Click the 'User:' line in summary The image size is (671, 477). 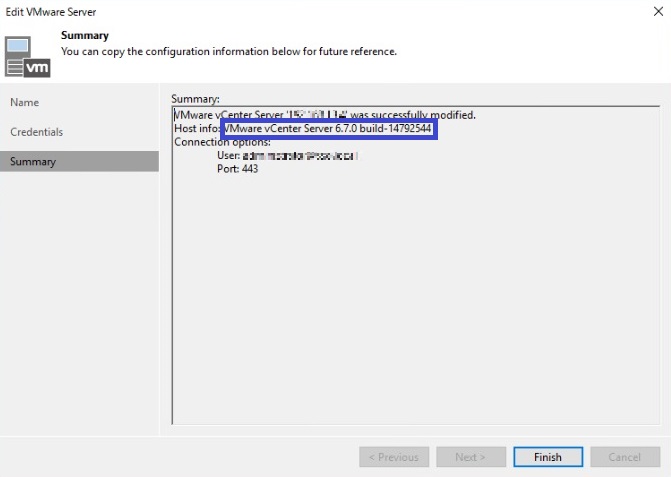[x=287, y=156]
